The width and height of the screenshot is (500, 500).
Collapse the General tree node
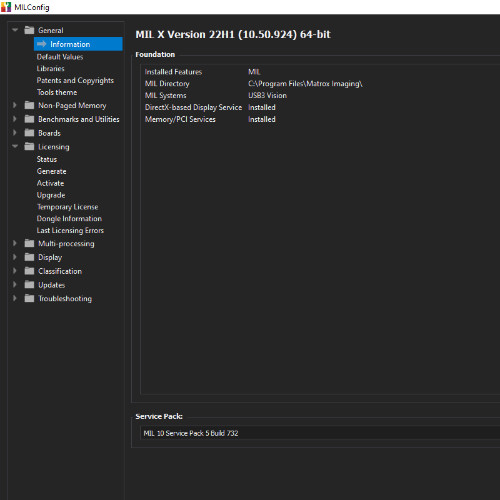coord(15,30)
